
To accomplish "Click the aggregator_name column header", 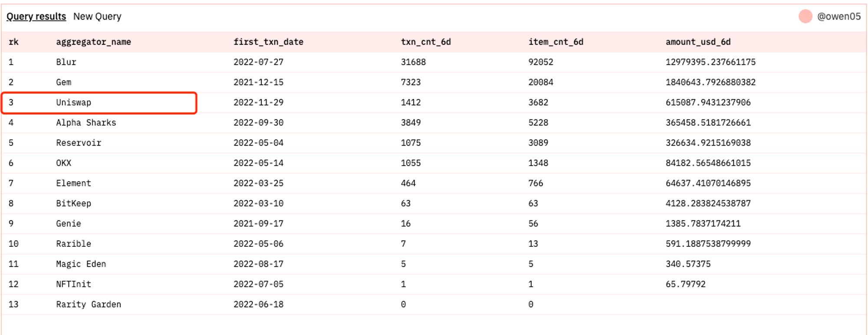I will point(93,42).
